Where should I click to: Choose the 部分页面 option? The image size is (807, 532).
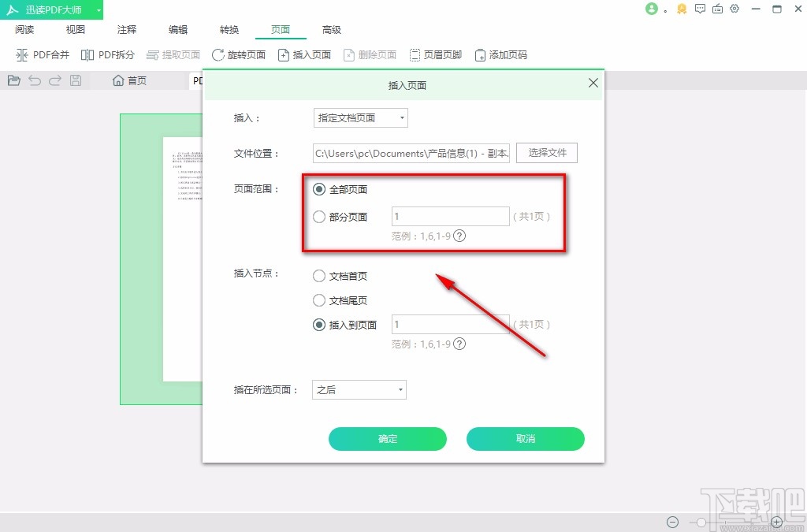[319, 217]
